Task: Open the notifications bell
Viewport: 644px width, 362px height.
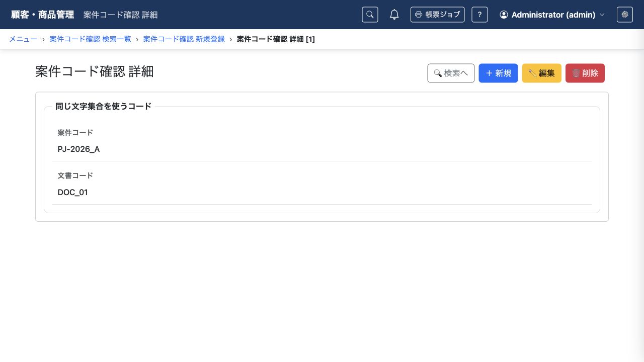Action: tap(394, 15)
